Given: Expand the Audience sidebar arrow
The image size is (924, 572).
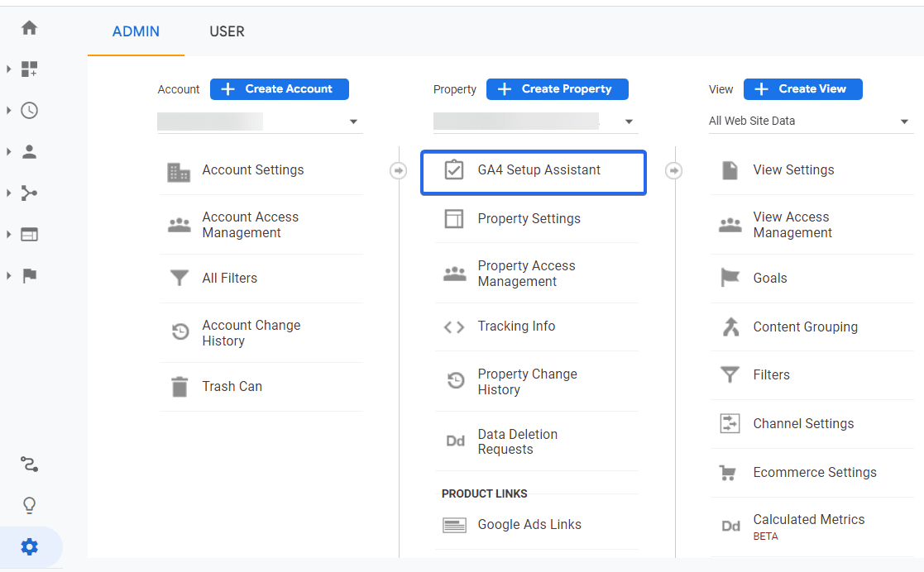Looking at the screenshot, I should [8, 151].
